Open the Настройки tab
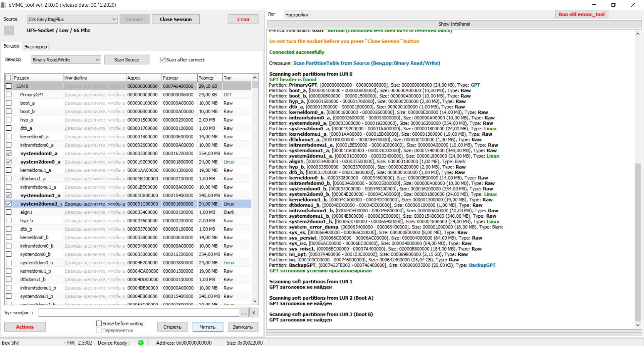Viewport: 644px width, 346px height. [297, 15]
